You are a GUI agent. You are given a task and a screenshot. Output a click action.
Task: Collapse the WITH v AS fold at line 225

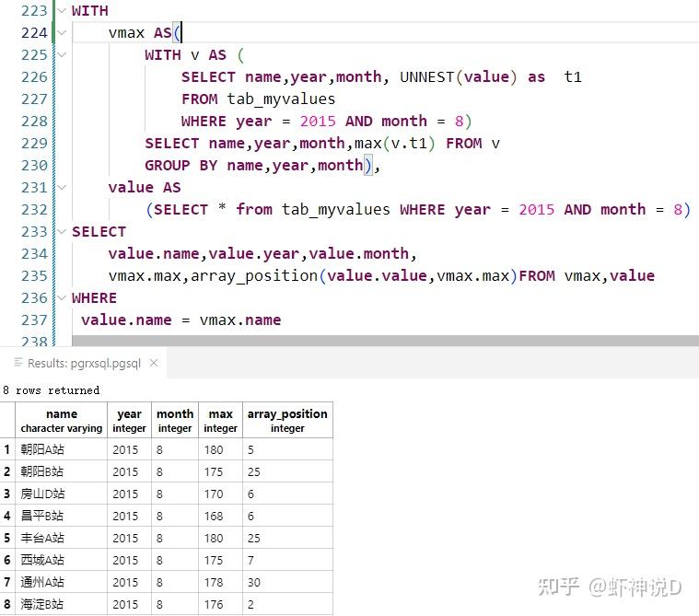[62, 55]
